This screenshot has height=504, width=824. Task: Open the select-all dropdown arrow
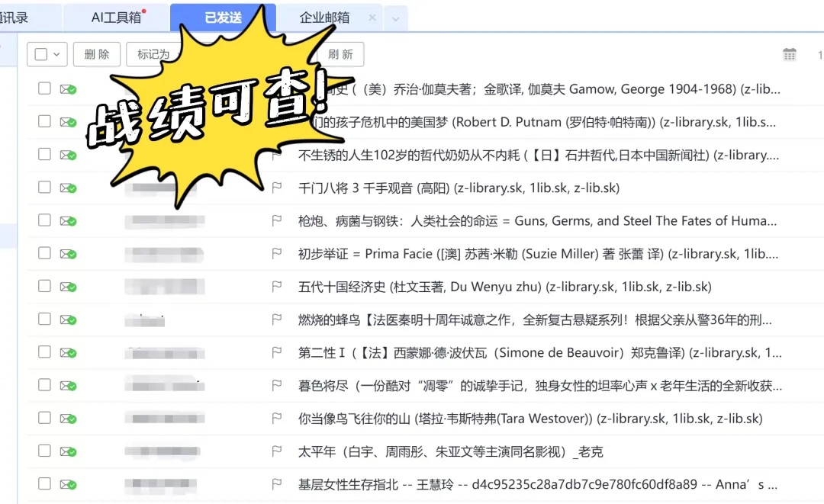pyautogui.click(x=56, y=54)
